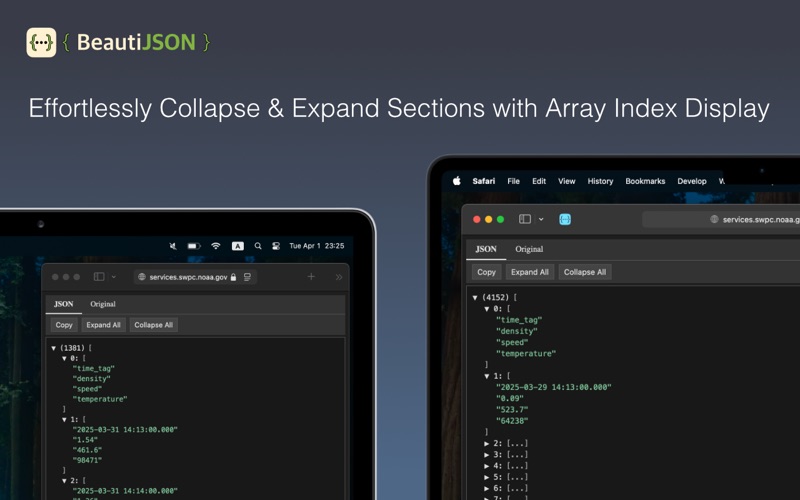Image resolution: width=800 pixels, height=500 pixels.
Task: Switch to Original tab in left window
Action: 103,304
